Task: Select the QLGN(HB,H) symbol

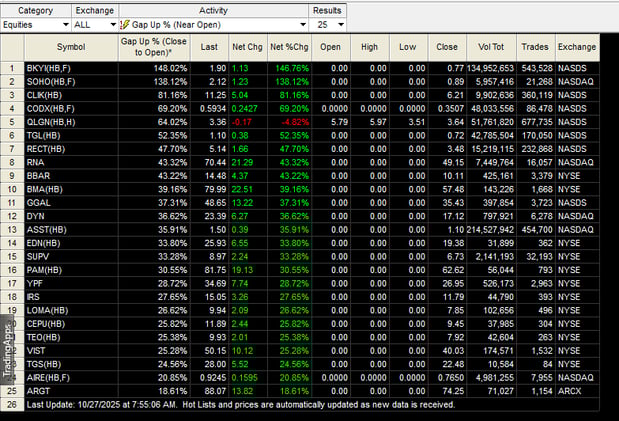Action: click(51, 122)
